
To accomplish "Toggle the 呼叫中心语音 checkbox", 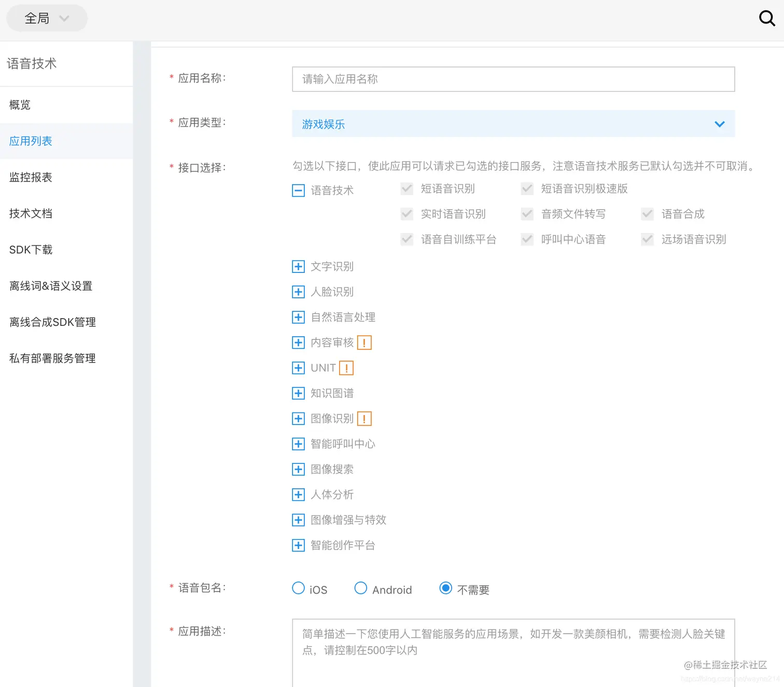I will point(527,239).
